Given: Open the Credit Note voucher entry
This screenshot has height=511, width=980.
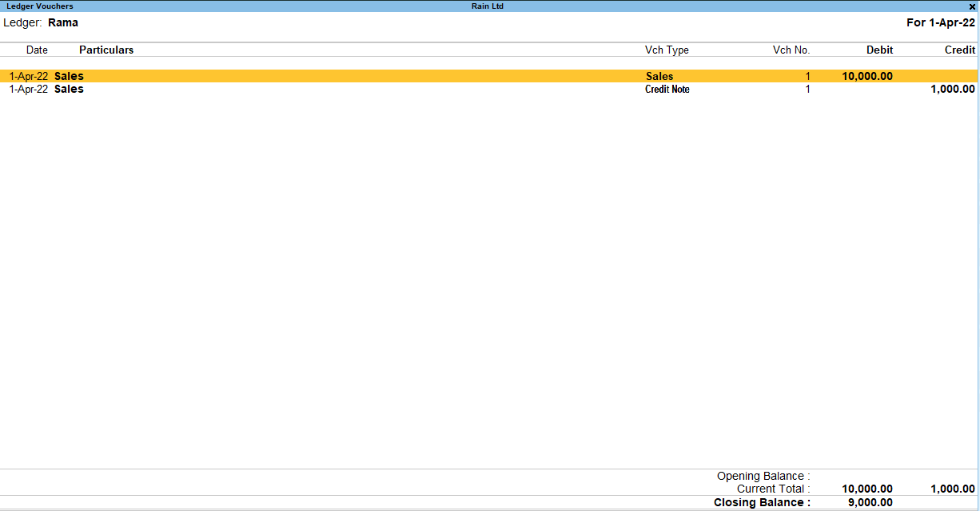Looking at the screenshot, I should (667, 90).
